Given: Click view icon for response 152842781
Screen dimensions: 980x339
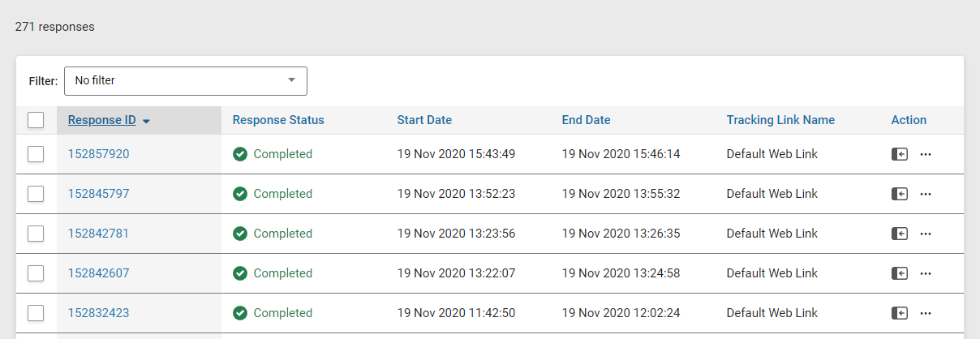Looking at the screenshot, I should (899, 234).
